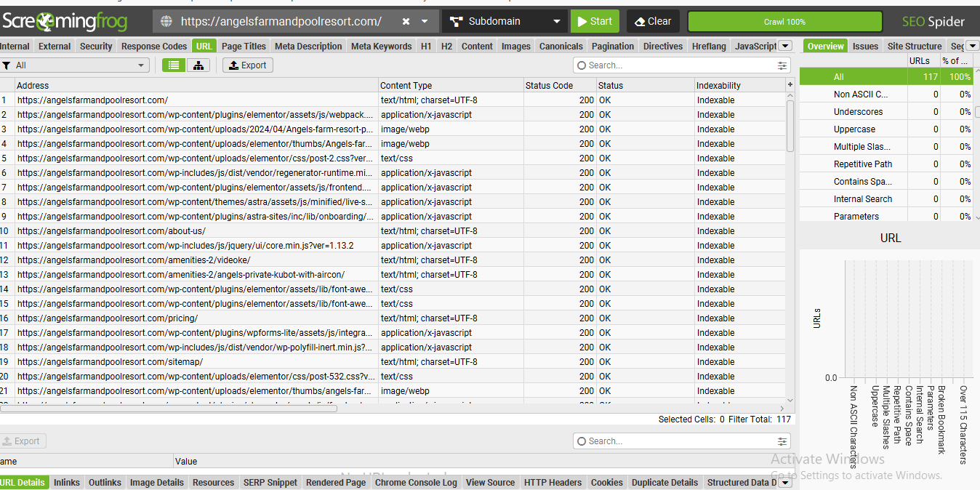This screenshot has width=980, height=490.
Task: Sort by the Address column header
Action: (196, 85)
